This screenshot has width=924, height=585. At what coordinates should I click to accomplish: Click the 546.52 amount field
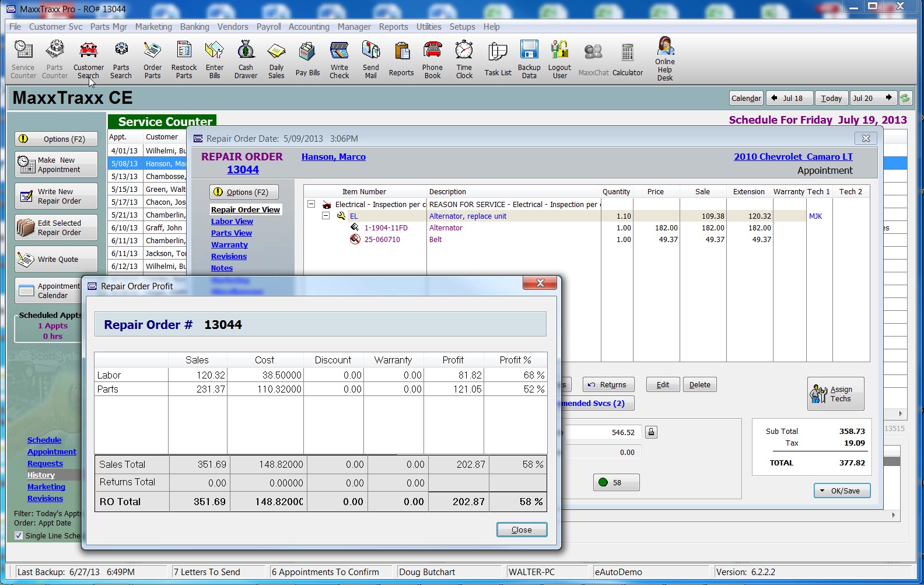coord(603,432)
